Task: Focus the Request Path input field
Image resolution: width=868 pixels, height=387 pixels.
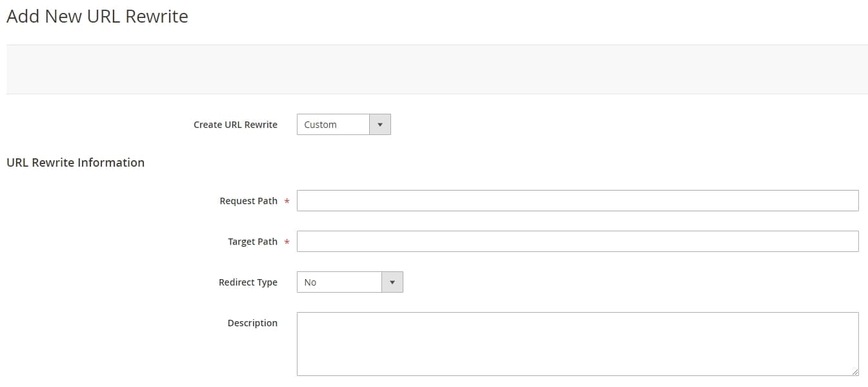Action: pyautogui.click(x=577, y=201)
